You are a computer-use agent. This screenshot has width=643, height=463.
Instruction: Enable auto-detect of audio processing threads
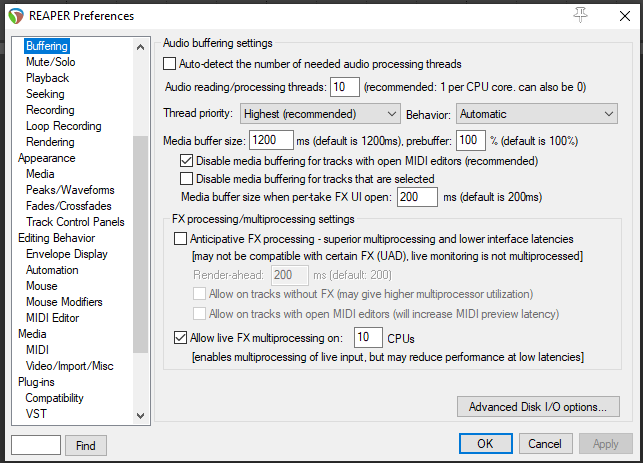pos(169,64)
